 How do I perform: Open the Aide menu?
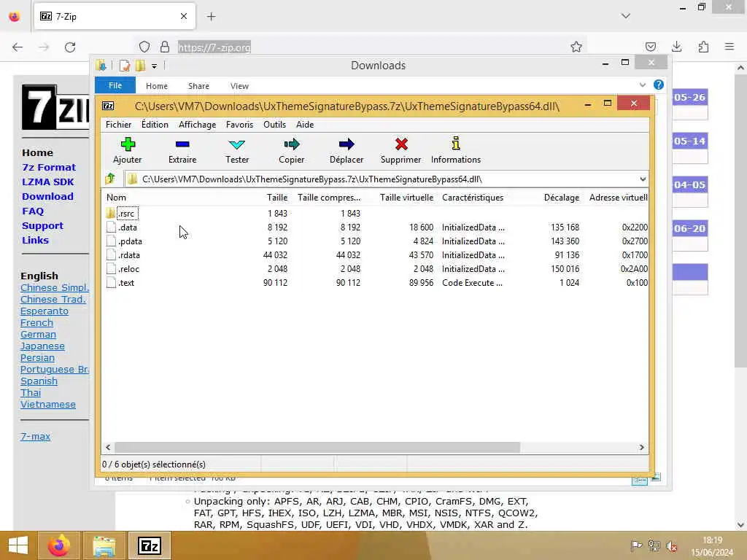[x=305, y=125]
